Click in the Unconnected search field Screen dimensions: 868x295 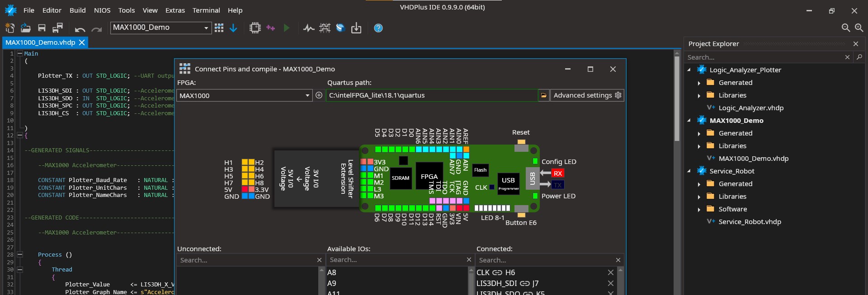pos(246,260)
